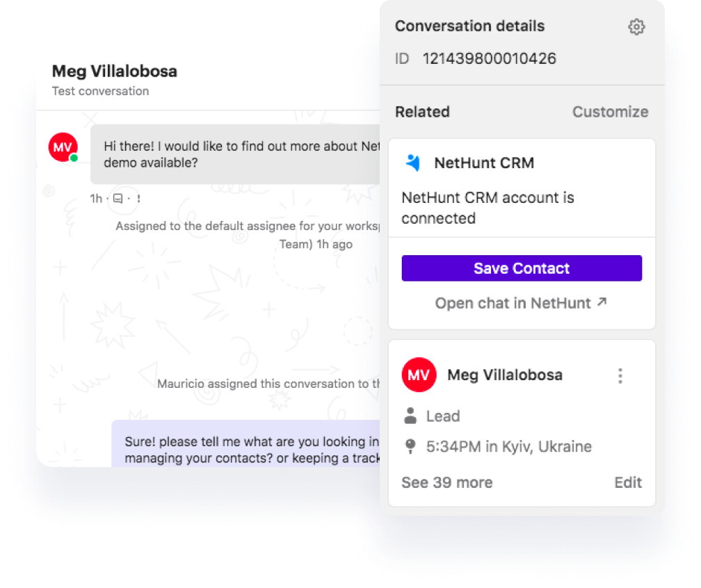This screenshot has width=701, height=588.
Task: Open Meg Villalobosa contact options menu
Action: click(620, 376)
